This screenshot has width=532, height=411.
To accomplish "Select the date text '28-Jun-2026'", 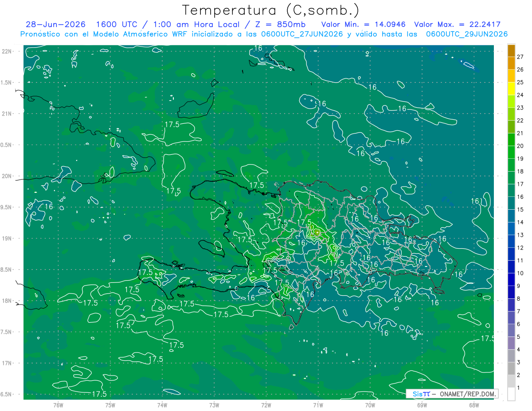I will point(55,25).
